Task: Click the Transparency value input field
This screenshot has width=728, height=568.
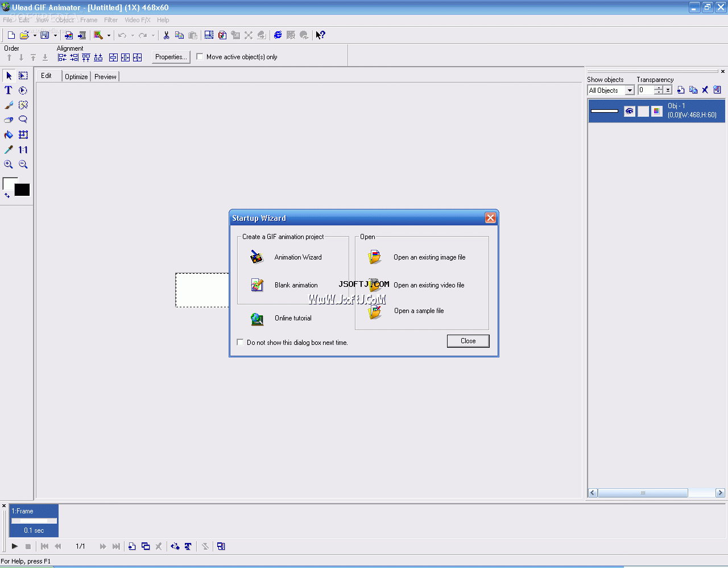Action: click(646, 90)
